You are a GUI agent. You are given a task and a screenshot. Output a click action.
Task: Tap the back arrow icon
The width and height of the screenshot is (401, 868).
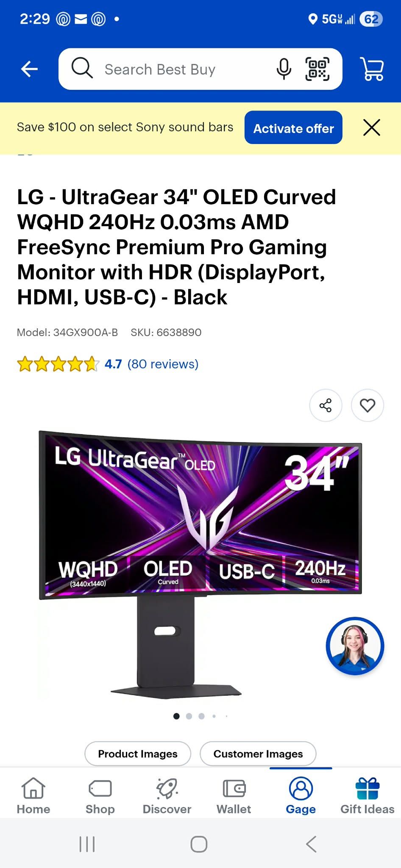[29, 69]
